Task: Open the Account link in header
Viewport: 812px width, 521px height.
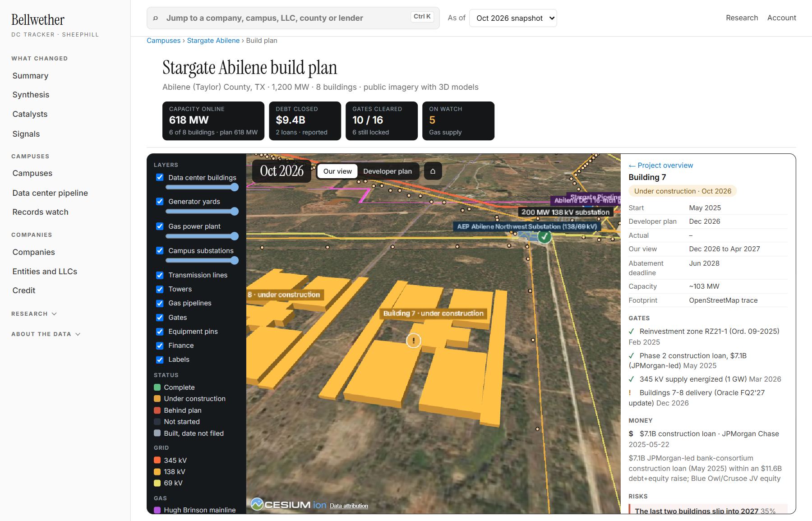Action: (x=782, y=18)
